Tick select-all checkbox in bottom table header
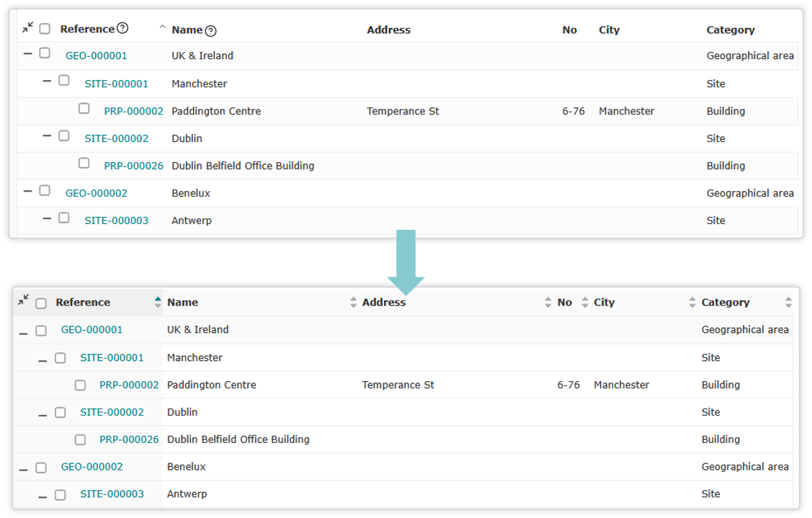The height and width of the screenshot is (518, 812). pos(41,303)
